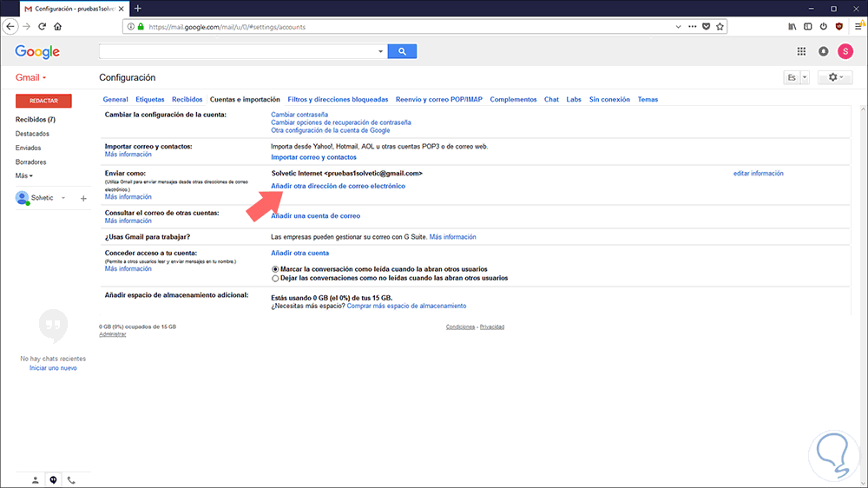Open the Enviados folder

coord(29,148)
